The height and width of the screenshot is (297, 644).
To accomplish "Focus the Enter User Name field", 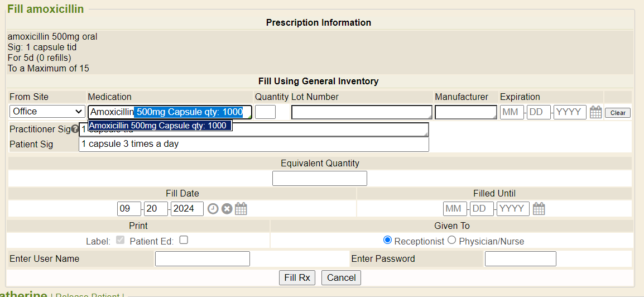I will [202, 258].
